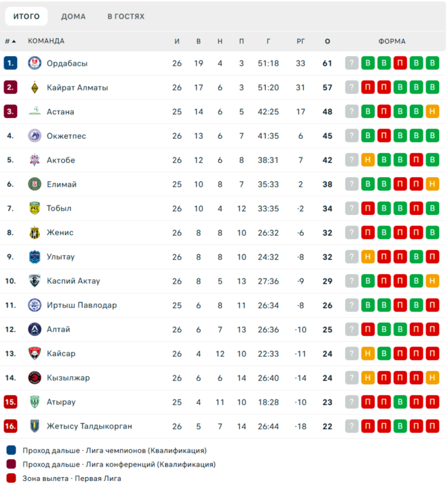Viewport: 448px width, 489px height.
Task: Open the Кызылжар club logo
Action: point(35,377)
